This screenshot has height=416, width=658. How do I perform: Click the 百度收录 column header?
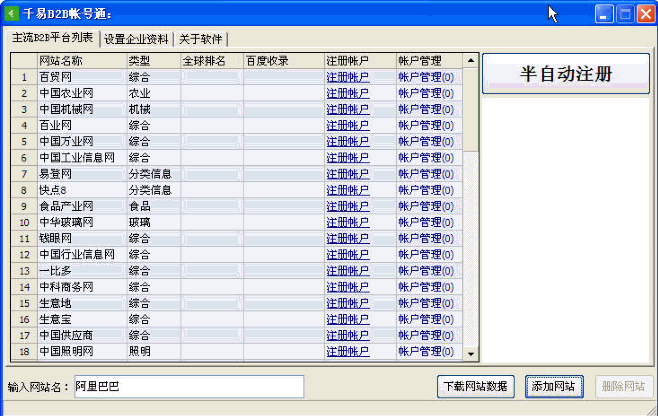284,61
